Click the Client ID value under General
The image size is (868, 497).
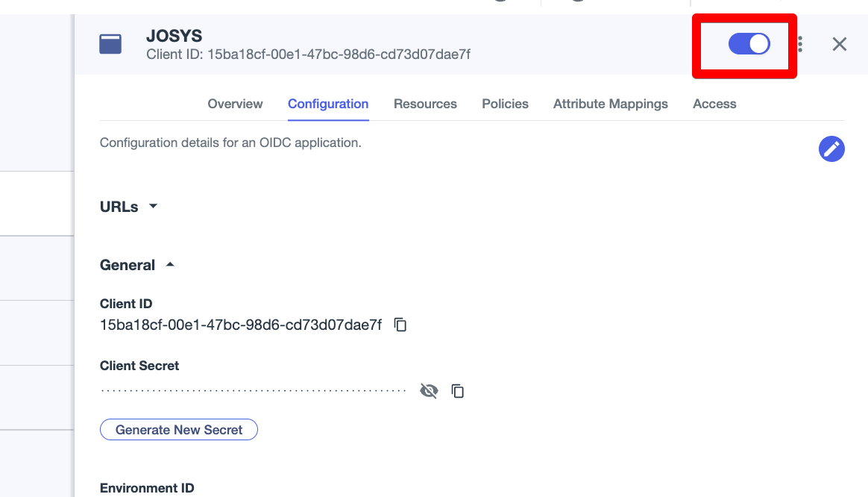241,325
